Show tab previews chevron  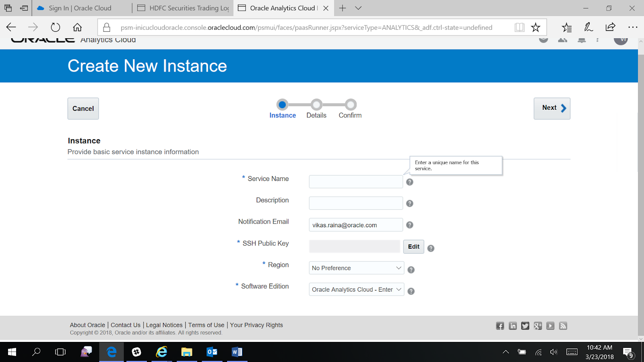(x=358, y=8)
